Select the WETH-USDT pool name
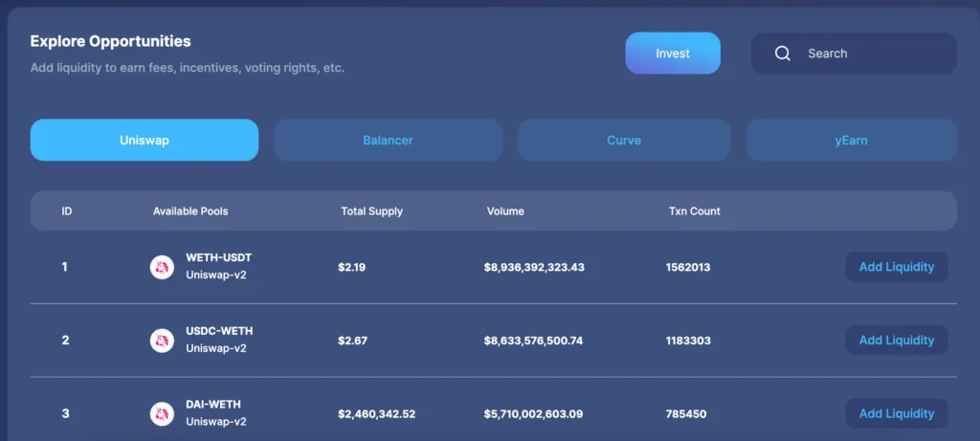 [x=219, y=257]
